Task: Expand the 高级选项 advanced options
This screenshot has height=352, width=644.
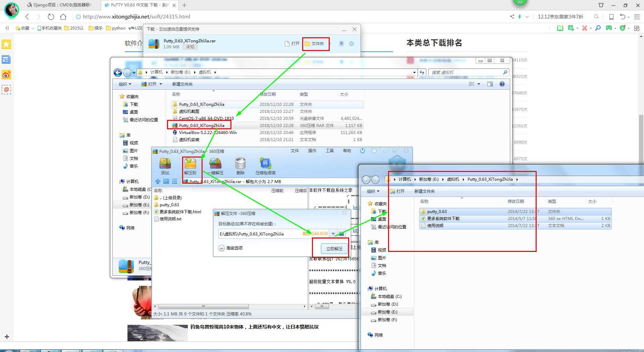Action: tap(230, 248)
